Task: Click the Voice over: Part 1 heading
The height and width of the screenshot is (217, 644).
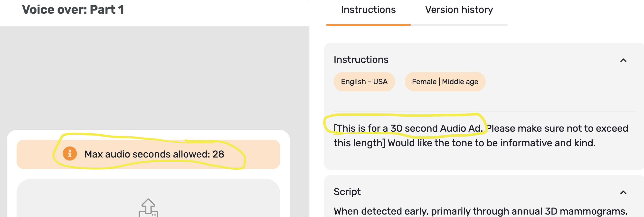Action: (73, 10)
